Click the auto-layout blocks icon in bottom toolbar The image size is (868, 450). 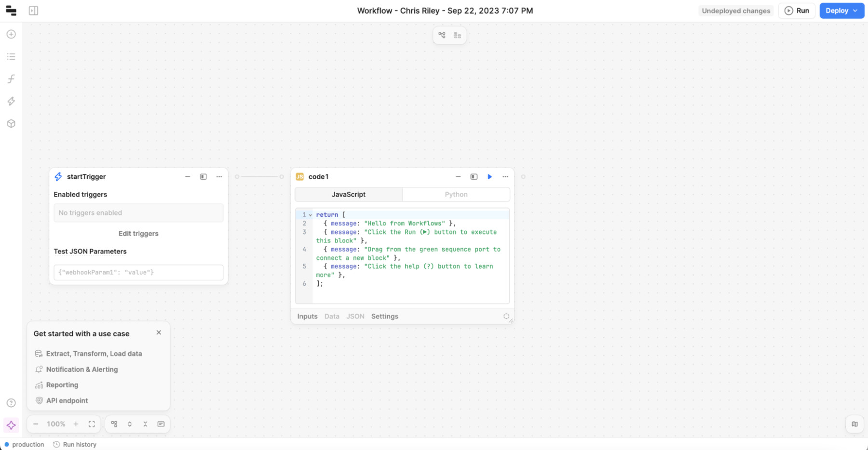[114, 424]
